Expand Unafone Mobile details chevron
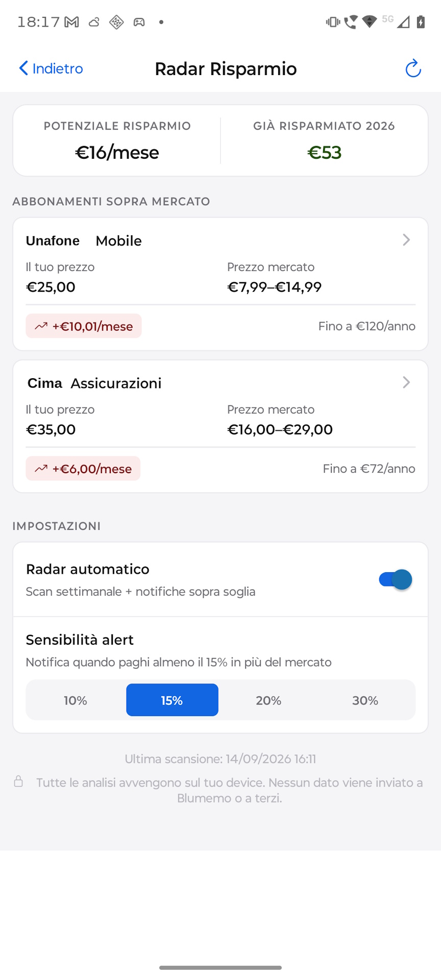This screenshot has width=441, height=980. coord(406,240)
